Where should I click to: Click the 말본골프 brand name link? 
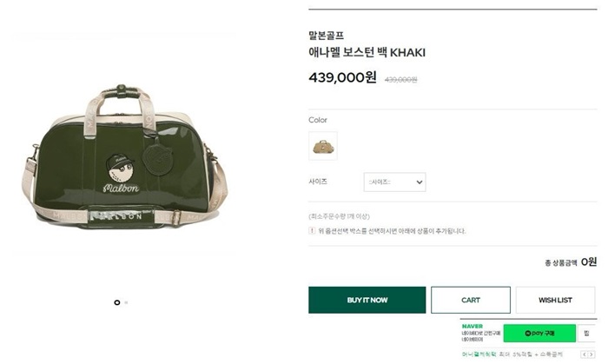[x=326, y=36]
